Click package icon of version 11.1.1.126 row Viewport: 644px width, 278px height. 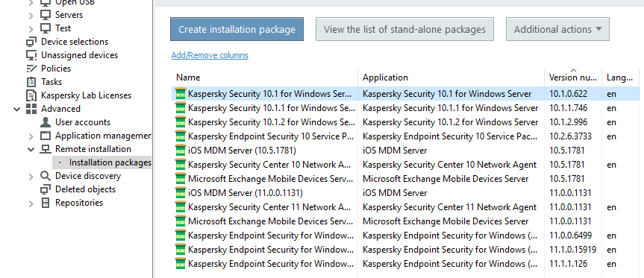(181, 264)
